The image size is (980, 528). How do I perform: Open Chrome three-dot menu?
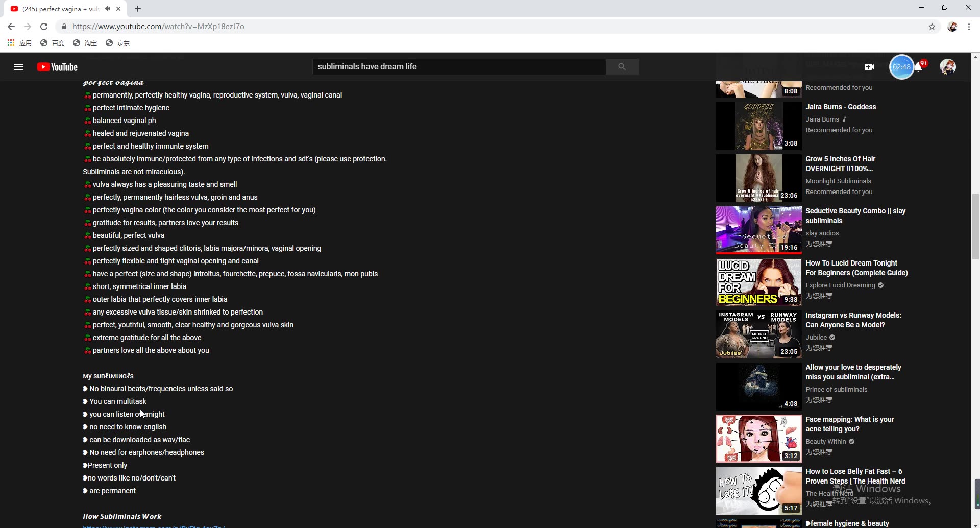969,27
